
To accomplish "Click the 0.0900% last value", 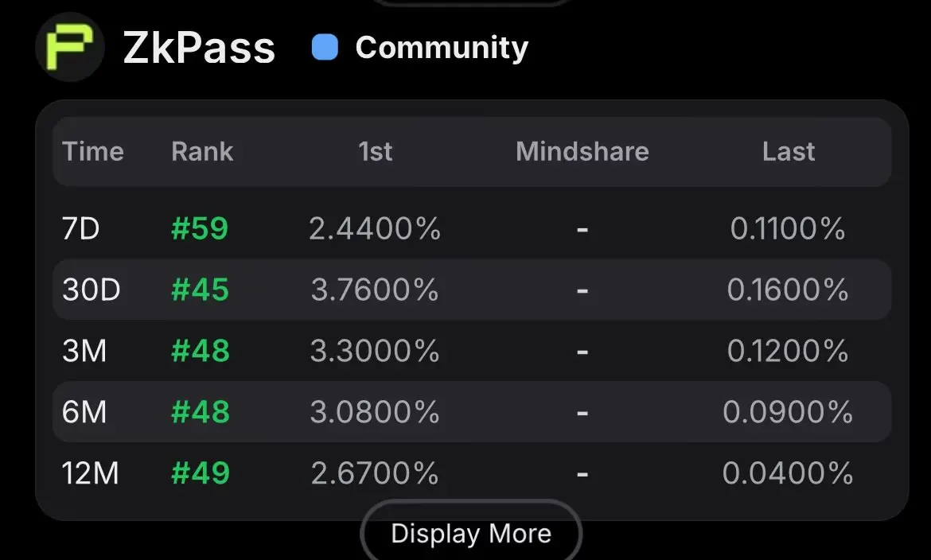I will (788, 412).
